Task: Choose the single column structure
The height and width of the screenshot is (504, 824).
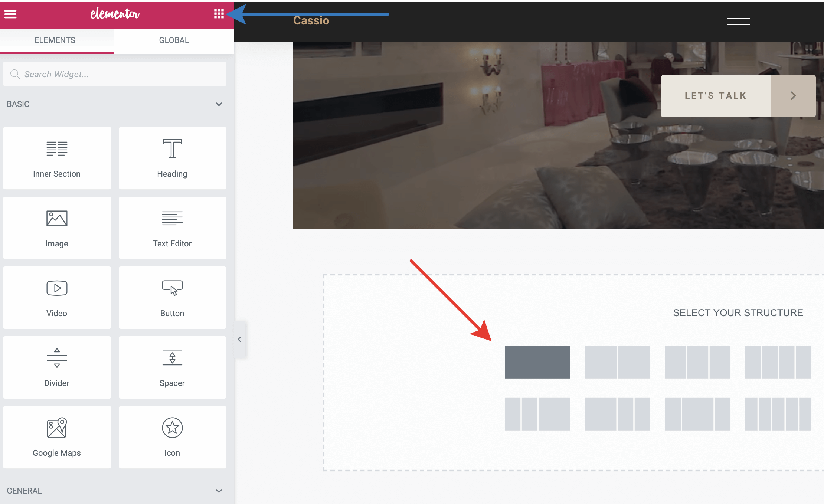Action: click(x=537, y=362)
